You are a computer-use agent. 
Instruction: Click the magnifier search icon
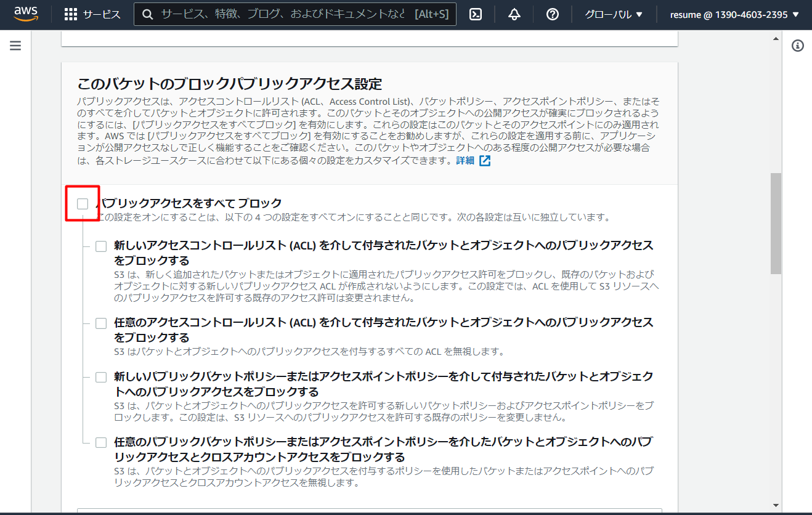coord(147,15)
